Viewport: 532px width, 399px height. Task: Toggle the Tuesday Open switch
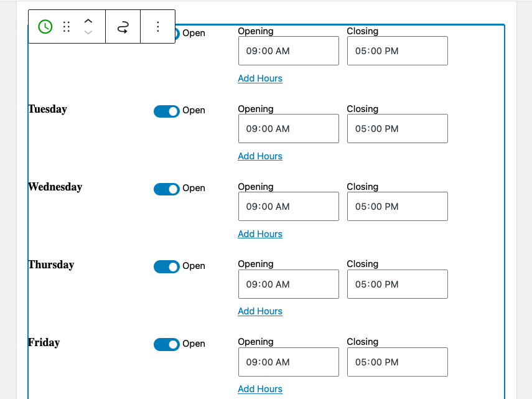click(167, 111)
